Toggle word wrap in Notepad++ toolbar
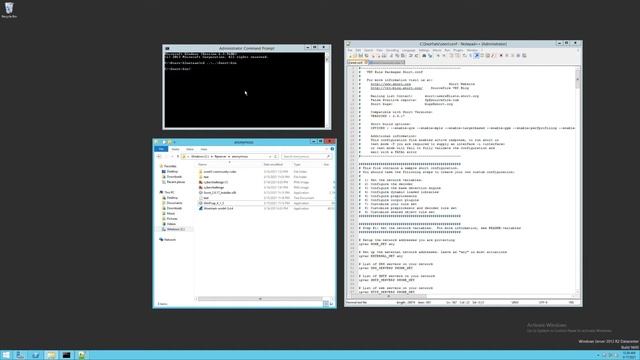640x360 pixels. pos(464,56)
